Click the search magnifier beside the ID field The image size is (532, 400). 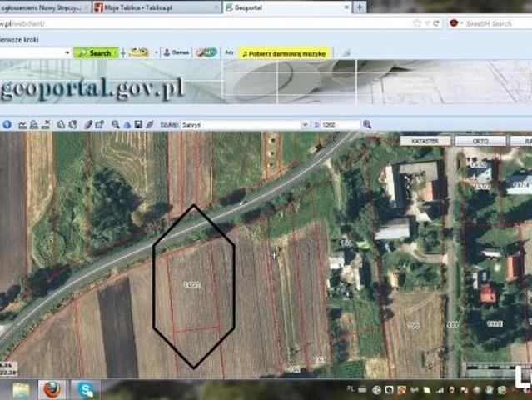(x=367, y=125)
